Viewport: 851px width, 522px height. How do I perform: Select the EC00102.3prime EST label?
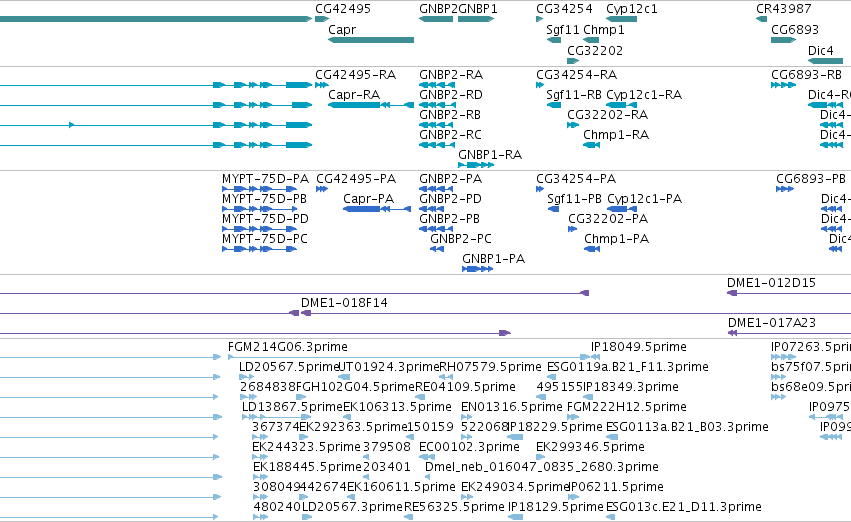coord(469,448)
